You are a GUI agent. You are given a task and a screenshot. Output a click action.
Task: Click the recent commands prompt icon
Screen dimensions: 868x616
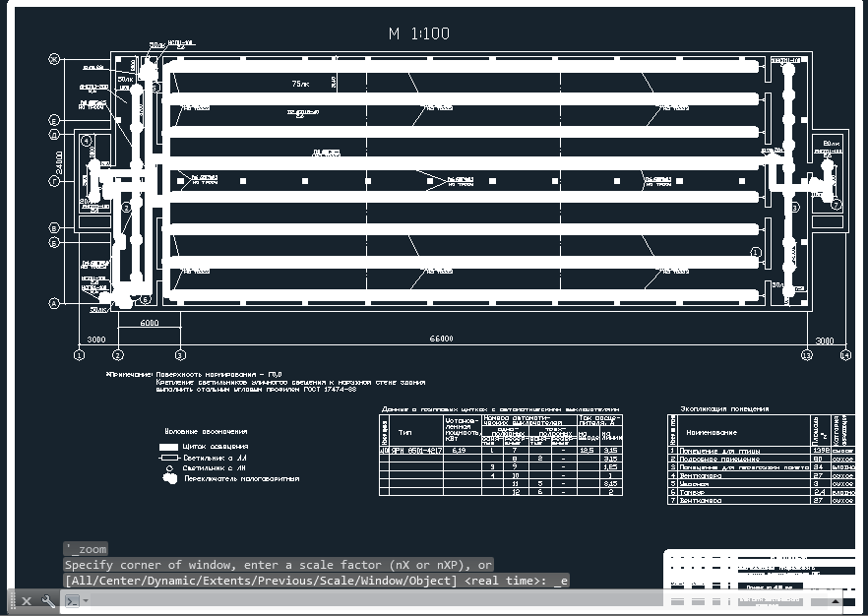72,600
